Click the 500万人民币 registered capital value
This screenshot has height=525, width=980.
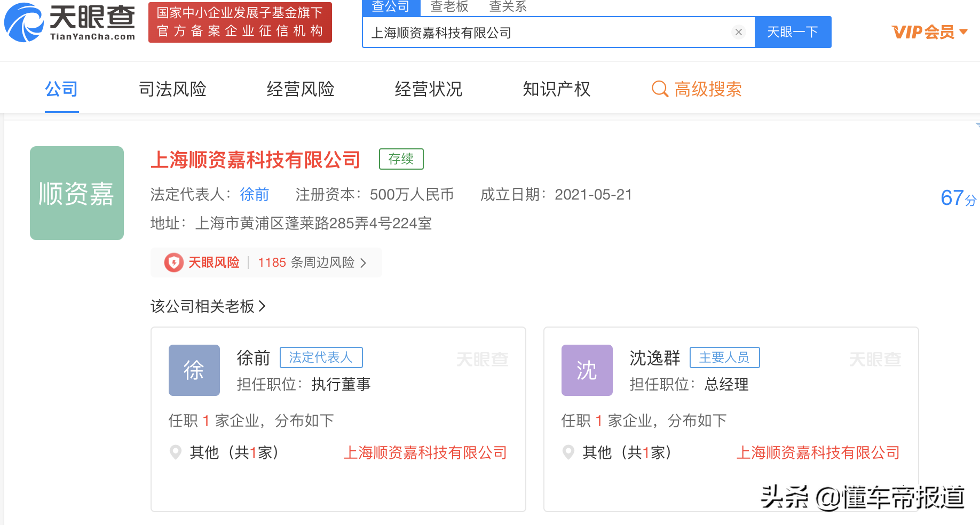(412, 194)
